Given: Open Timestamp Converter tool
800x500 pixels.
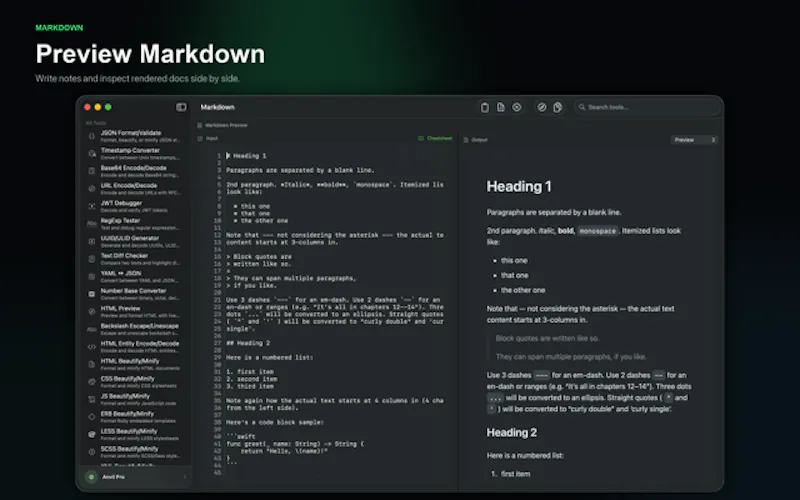Looking at the screenshot, I should pyautogui.click(x=134, y=154).
